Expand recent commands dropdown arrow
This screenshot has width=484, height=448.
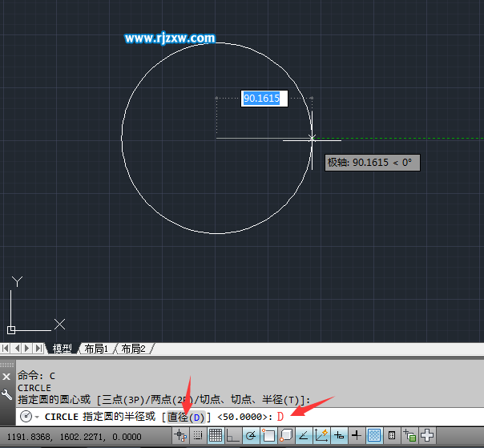[37, 417]
